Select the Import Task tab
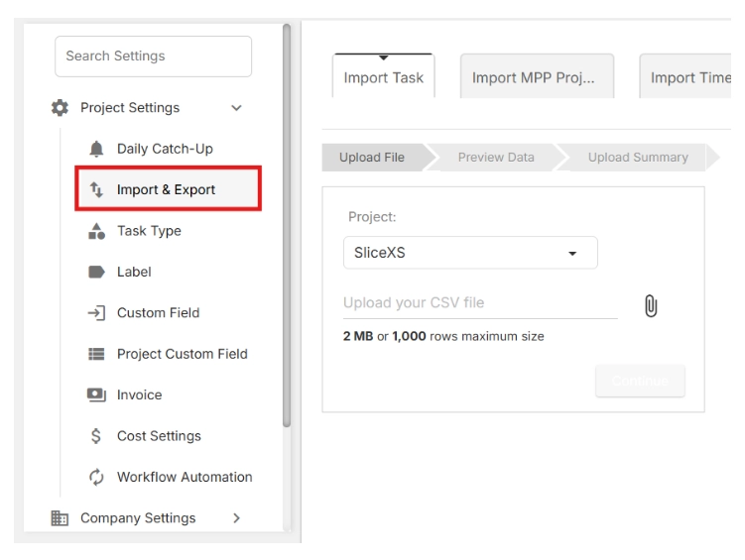This screenshot has width=745, height=560. click(383, 79)
